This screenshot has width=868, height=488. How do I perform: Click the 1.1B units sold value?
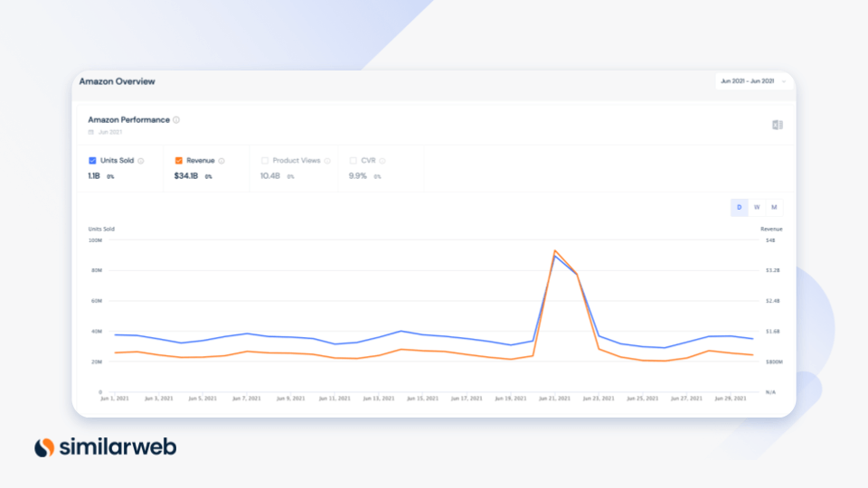[94, 176]
